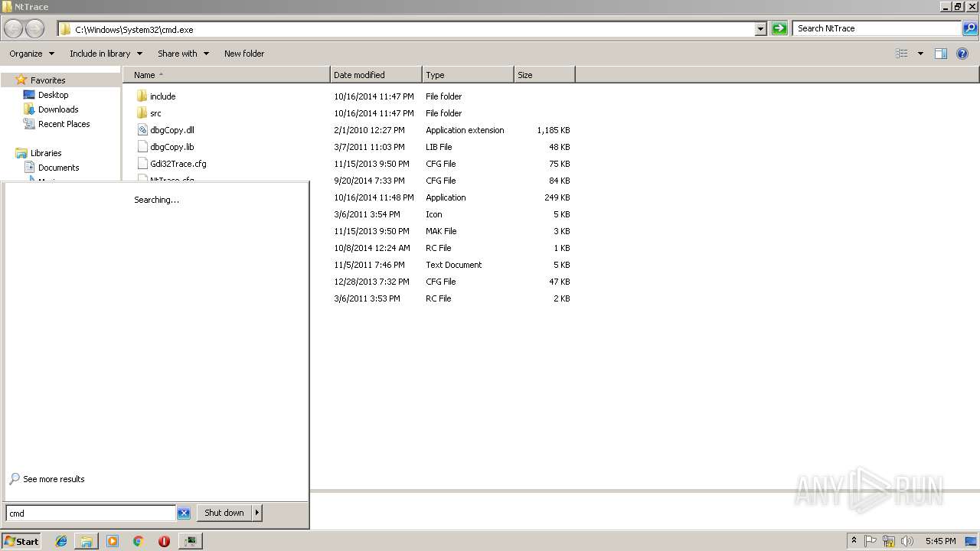Select the Gdi32Trace.cfg file icon

[142, 164]
